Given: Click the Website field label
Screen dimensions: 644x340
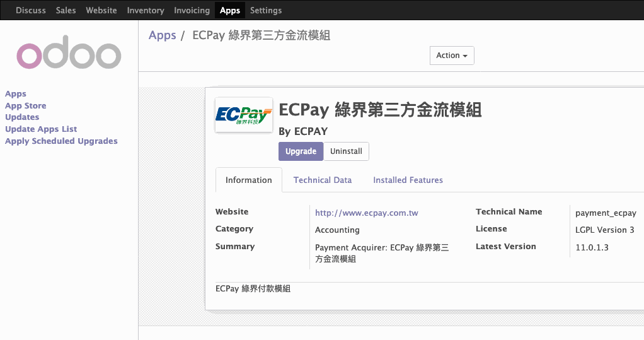Looking at the screenshot, I should point(232,212).
